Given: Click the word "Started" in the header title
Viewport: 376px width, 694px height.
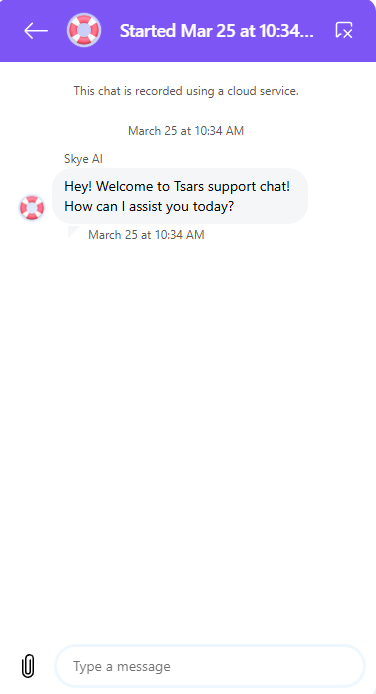Looking at the screenshot, I should 148,31.
